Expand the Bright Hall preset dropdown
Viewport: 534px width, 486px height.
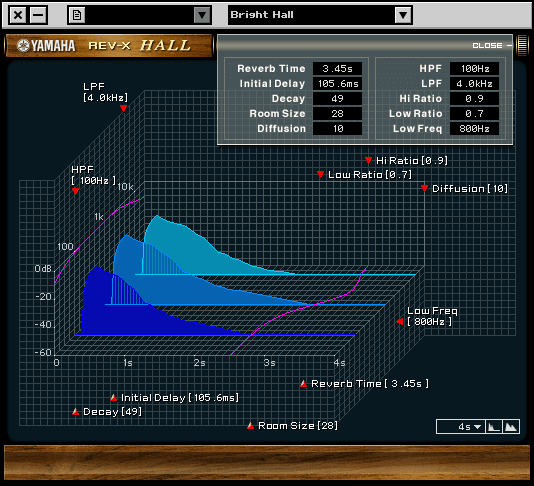[403, 15]
